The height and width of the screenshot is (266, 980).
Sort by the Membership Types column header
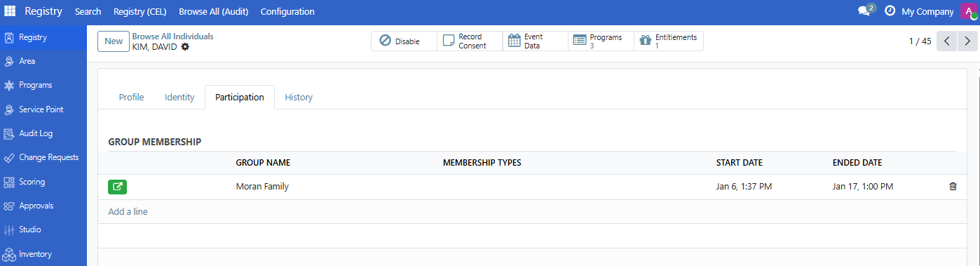[x=482, y=163]
